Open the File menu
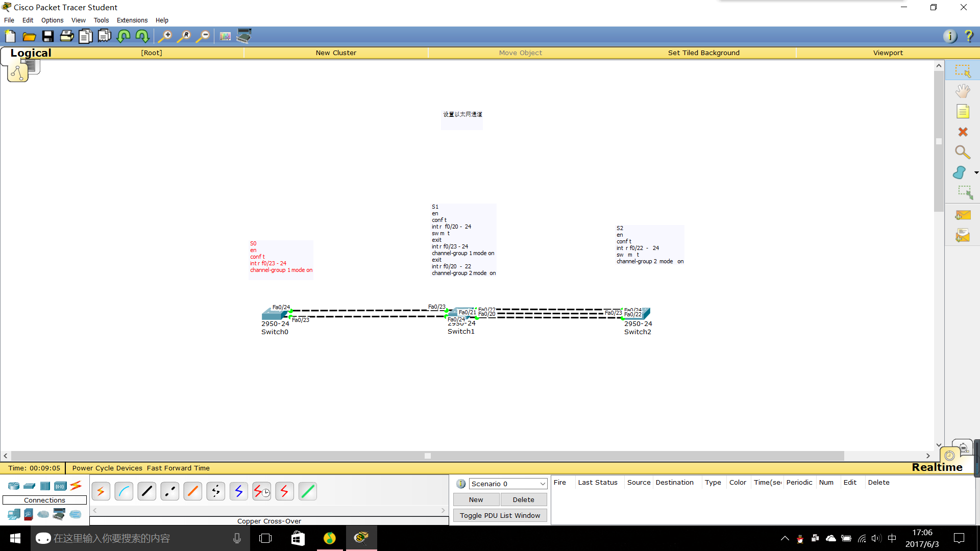The width and height of the screenshot is (980, 551). tap(9, 20)
